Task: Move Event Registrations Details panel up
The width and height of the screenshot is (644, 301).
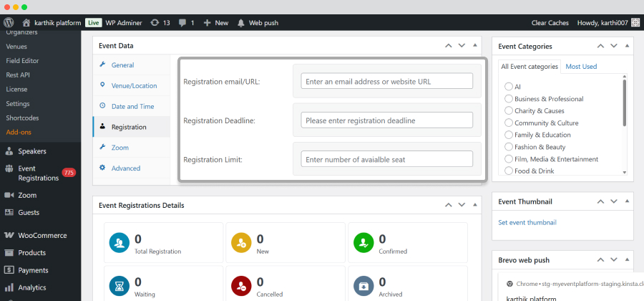Action: 449,205
